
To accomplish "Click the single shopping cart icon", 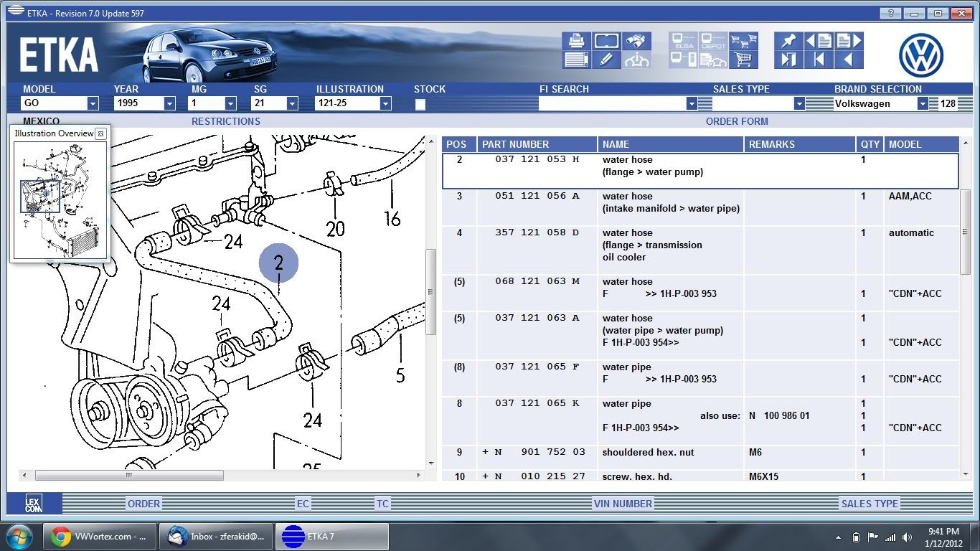I will pos(743,60).
